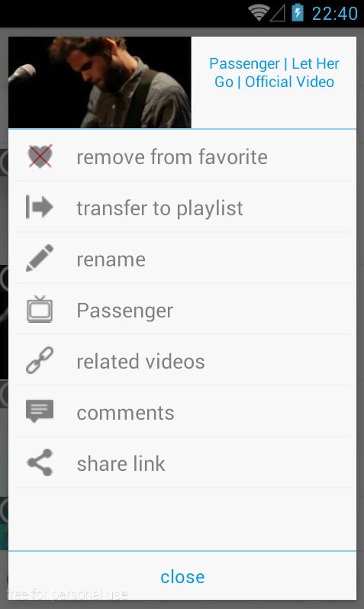Tap the Wi-Fi signal icon
Screen dimensions: 364x609
pos(259,13)
